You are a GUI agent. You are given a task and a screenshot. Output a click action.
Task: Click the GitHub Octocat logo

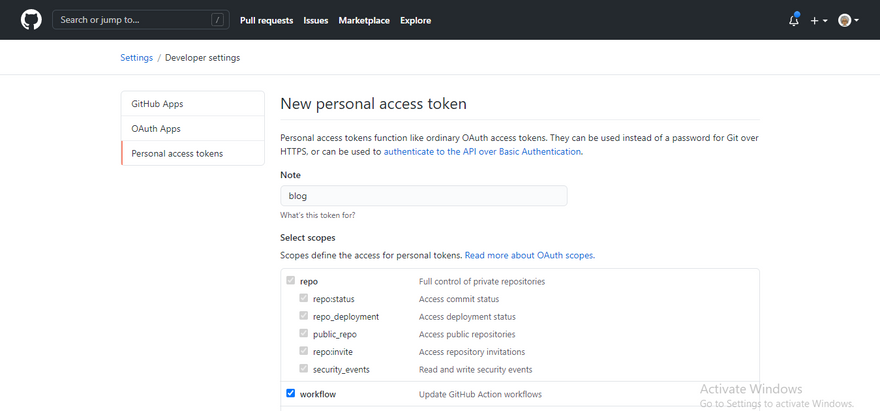31,20
